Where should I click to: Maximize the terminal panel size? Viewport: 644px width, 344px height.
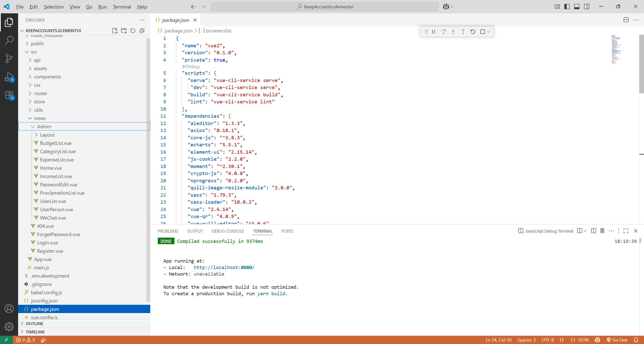pyautogui.click(x=626, y=231)
